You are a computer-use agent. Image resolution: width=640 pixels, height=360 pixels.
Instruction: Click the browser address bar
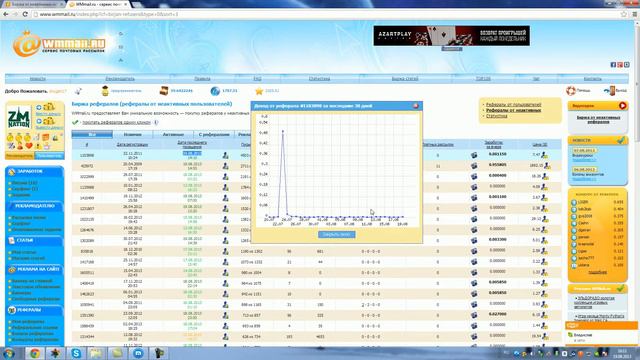pos(327,14)
